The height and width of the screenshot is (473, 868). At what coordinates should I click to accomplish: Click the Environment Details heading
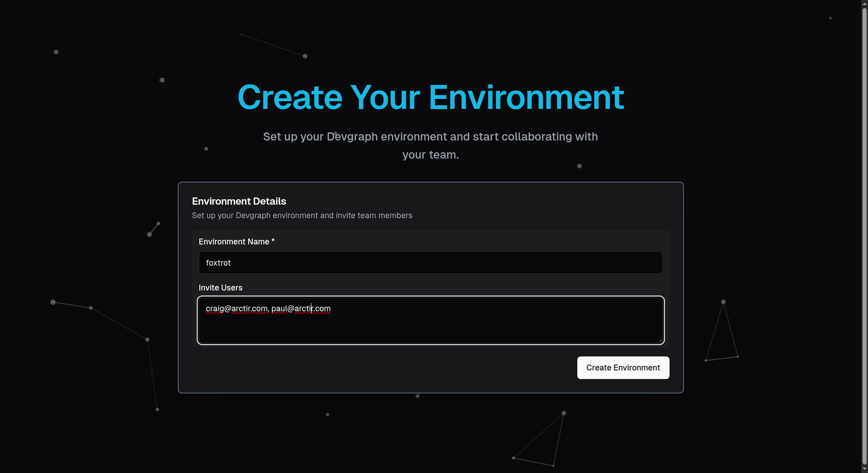pos(239,201)
